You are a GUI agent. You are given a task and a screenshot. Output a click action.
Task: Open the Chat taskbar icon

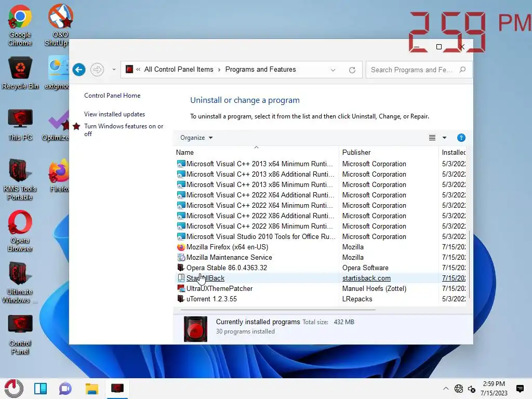click(65, 389)
